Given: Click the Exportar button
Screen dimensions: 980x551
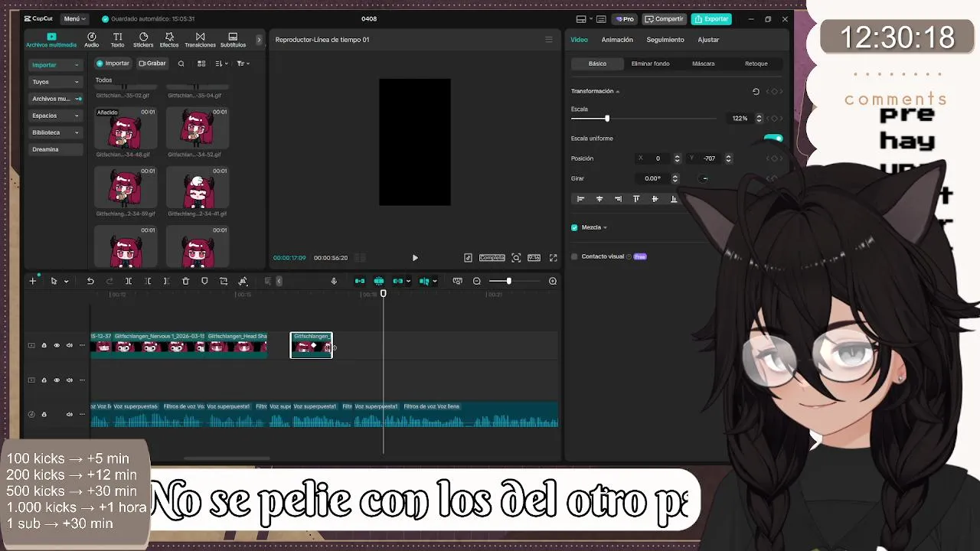Looking at the screenshot, I should [711, 19].
